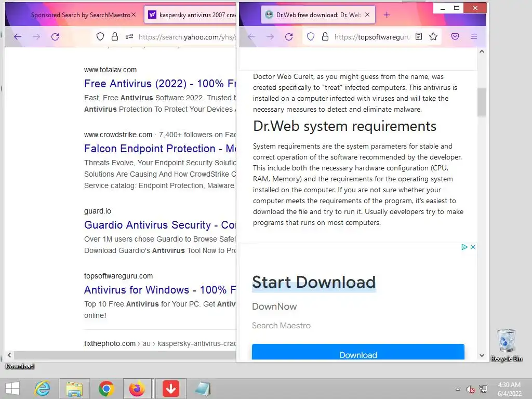Select the kaspersky antivirus 2007 tab
Viewport: 532px width, 399px height.
(191, 15)
